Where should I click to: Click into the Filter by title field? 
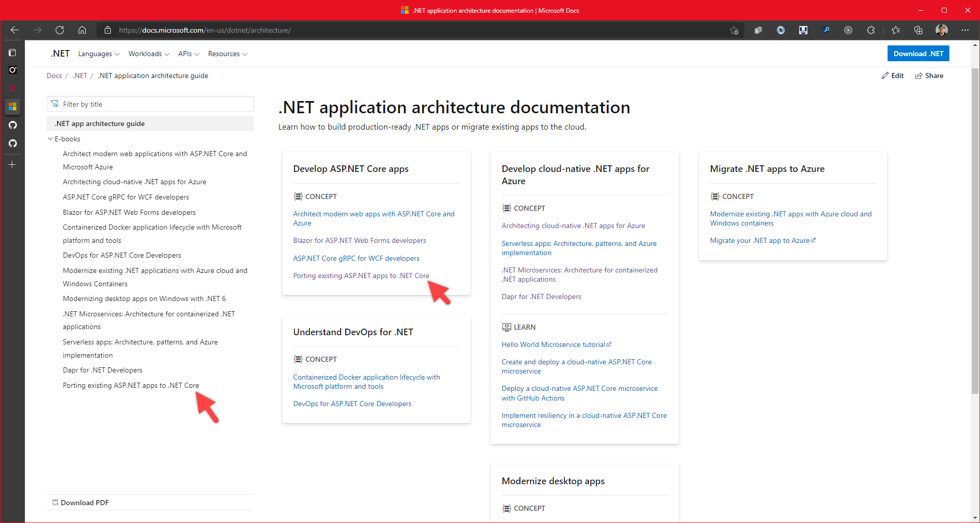click(x=150, y=104)
